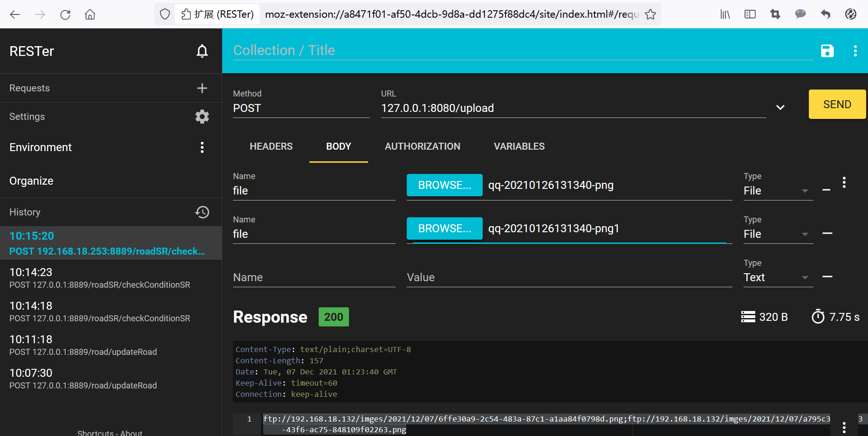Click the browser address bar URL

tap(451, 14)
